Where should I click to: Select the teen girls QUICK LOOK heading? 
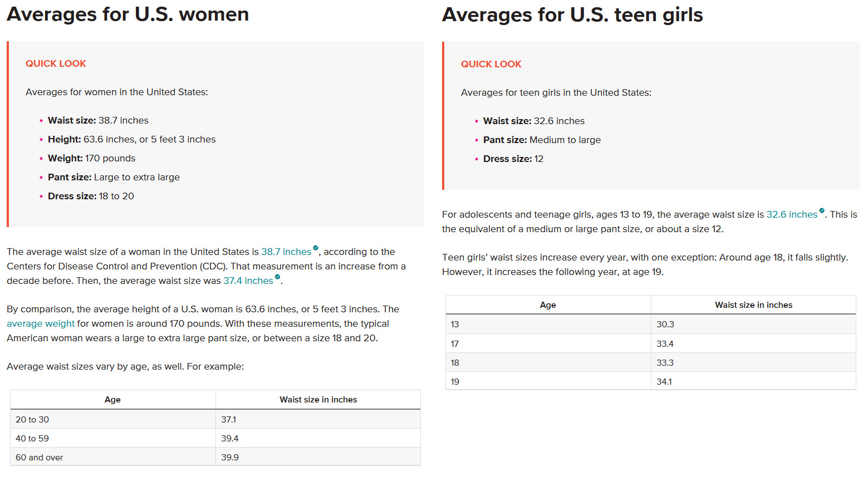pos(491,64)
